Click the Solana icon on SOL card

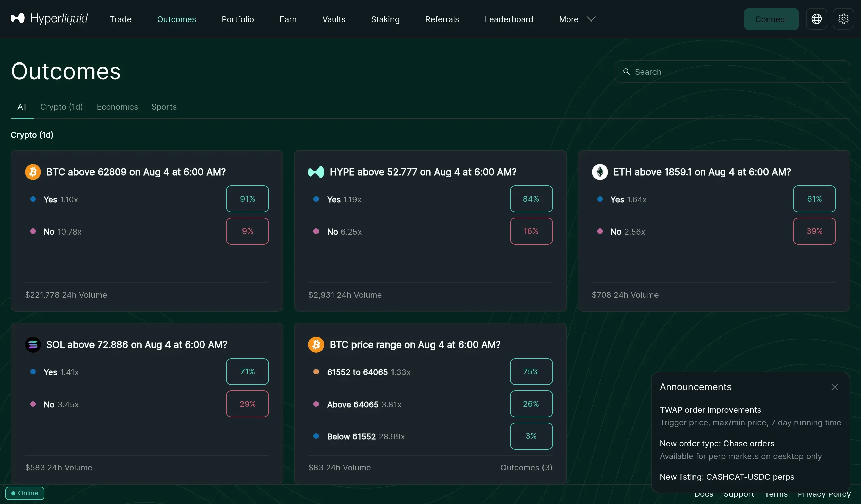33,345
